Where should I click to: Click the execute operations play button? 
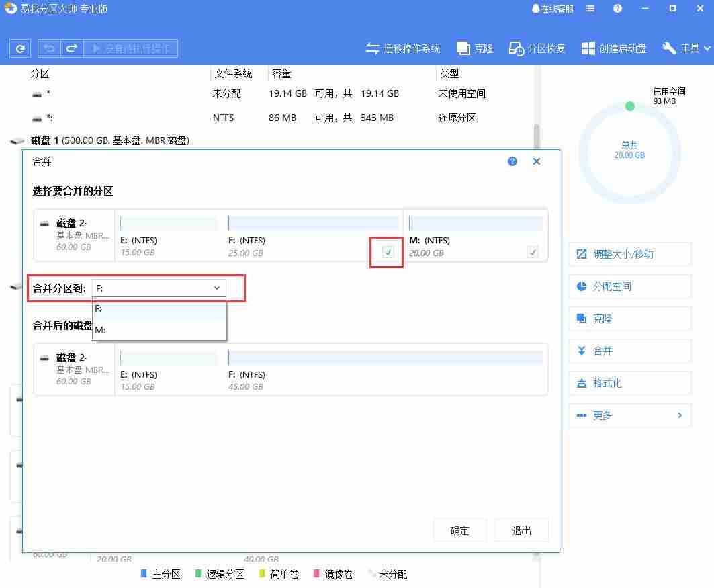pyautogui.click(x=131, y=48)
